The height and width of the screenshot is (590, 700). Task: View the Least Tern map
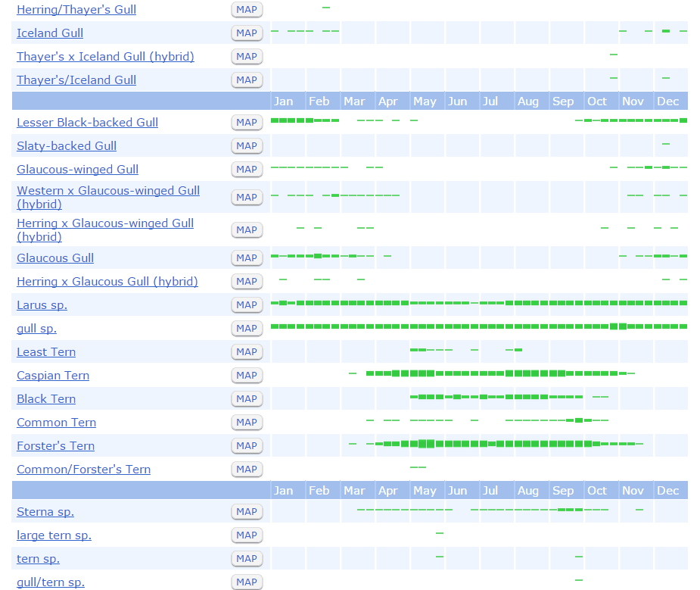click(x=247, y=352)
